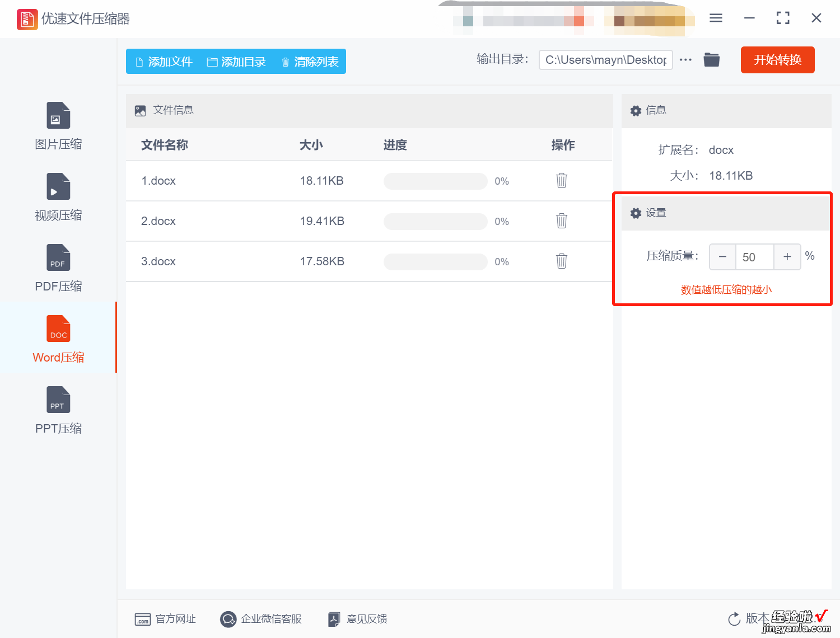Open the output folder icon
The height and width of the screenshot is (638, 840).
[x=711, y=59]
